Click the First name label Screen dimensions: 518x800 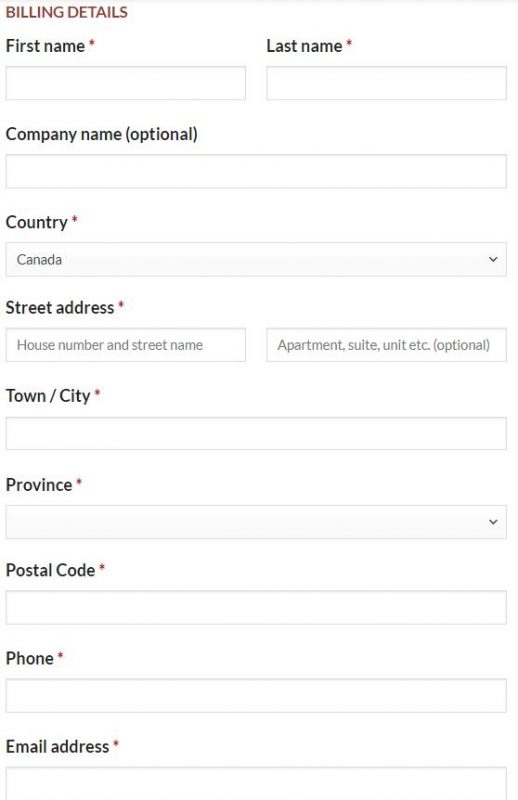pyautogui.click(x=45, y=46)
